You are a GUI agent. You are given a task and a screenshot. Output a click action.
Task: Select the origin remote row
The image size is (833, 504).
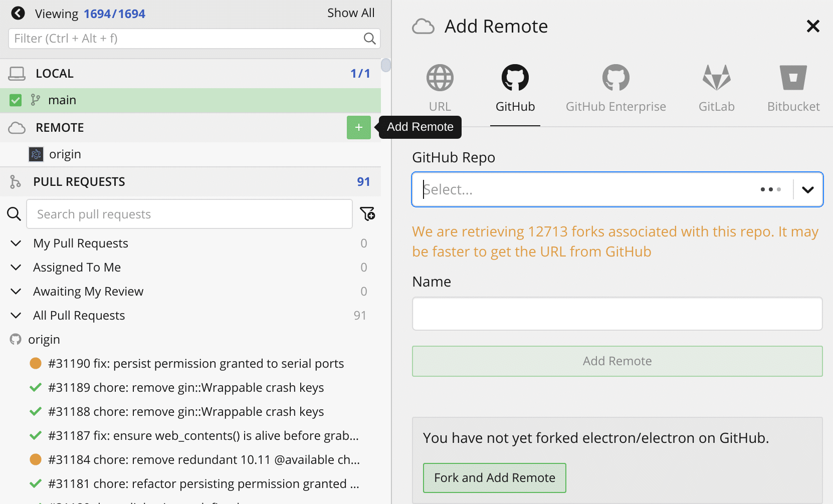tap(190, 154)
